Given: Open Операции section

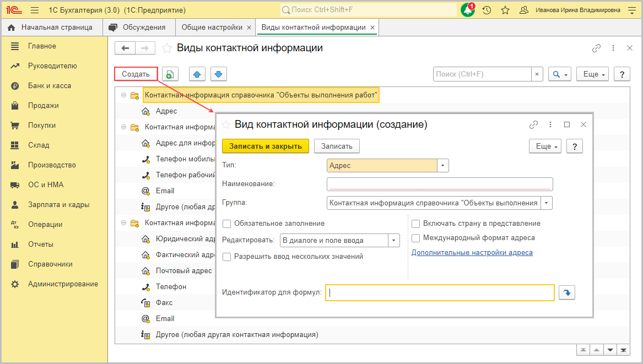Looking at the screenshot, I should tap(45, 225).
